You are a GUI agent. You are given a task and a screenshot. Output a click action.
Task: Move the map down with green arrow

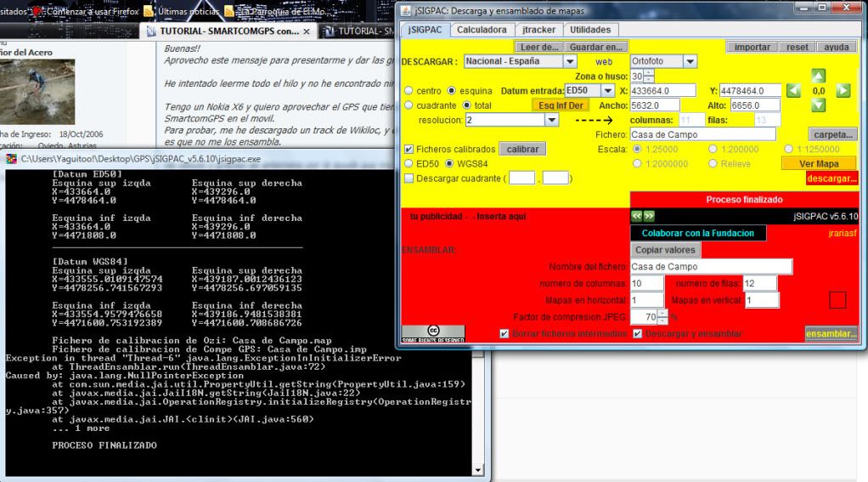click(x=818, y=105)
